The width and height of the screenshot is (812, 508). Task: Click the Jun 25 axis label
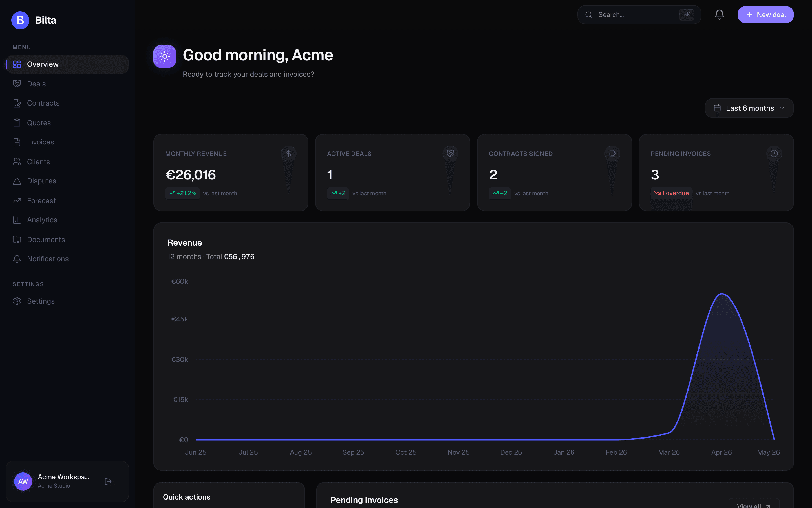click(x=196, y=452)
